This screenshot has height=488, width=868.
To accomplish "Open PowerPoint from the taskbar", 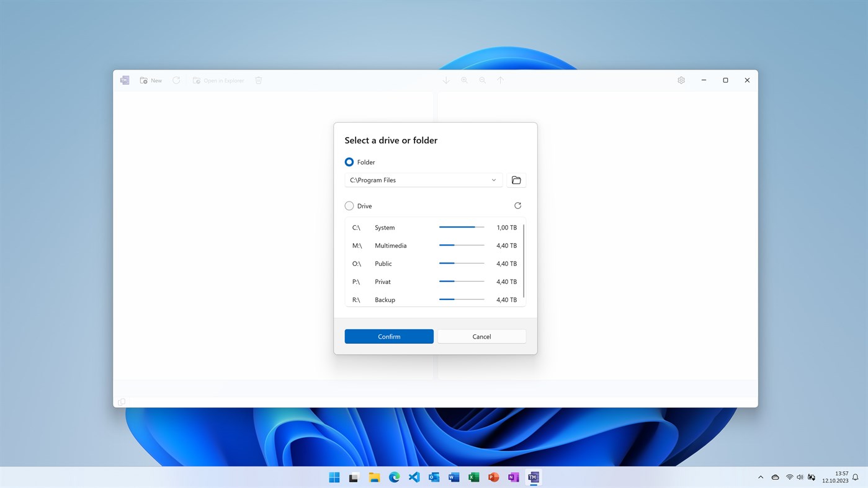I will tap(493, 477).
